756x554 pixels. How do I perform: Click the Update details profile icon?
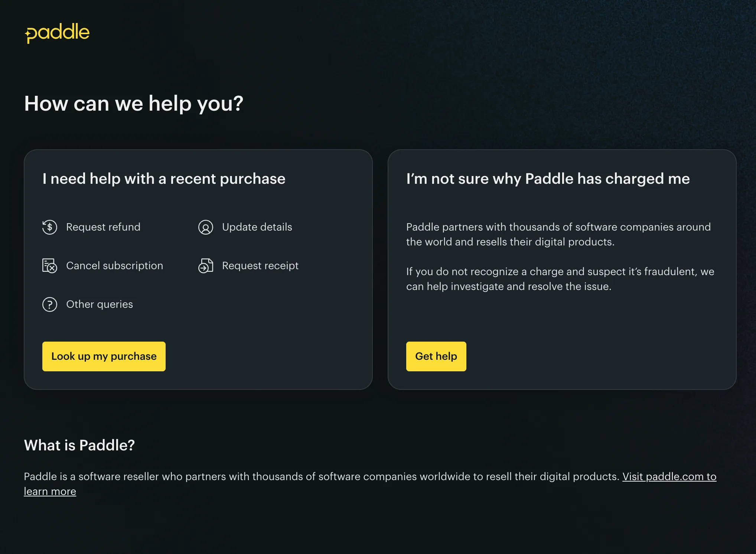(x=206, y=227)
